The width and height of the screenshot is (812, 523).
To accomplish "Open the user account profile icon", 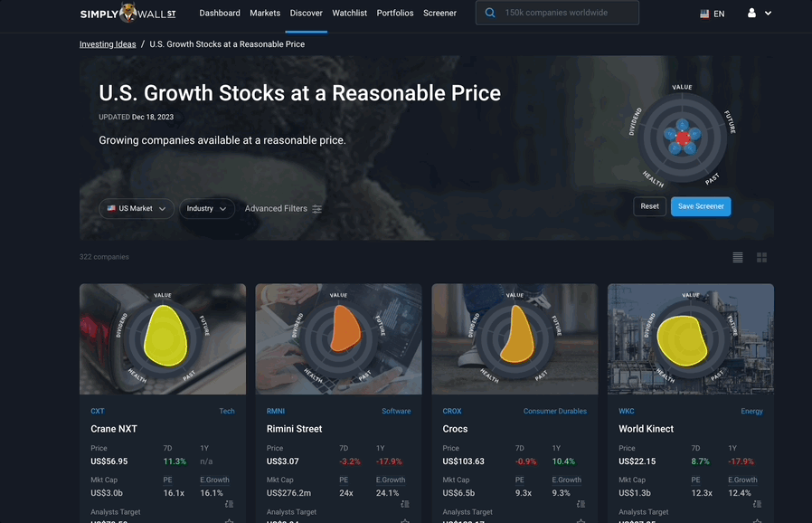I will (751, 13).
